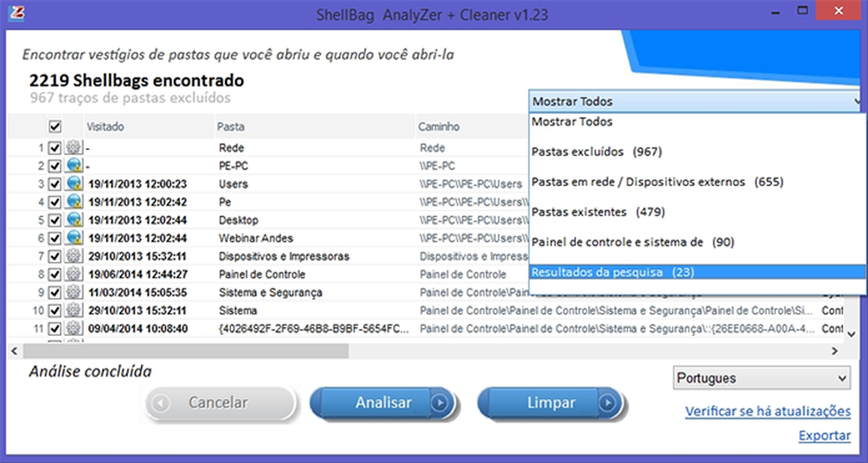Uncheck the checkbox for Sistema e Segurança
This screenshot has width=868, height=463.
click(x=55, y=292)
